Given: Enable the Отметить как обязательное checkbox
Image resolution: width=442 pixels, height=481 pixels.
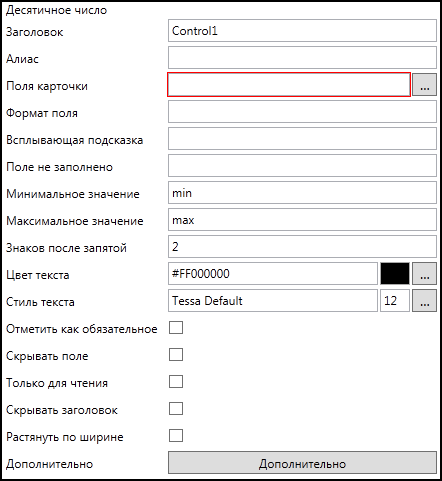Looking at the screenshot, I should [176, 328].
